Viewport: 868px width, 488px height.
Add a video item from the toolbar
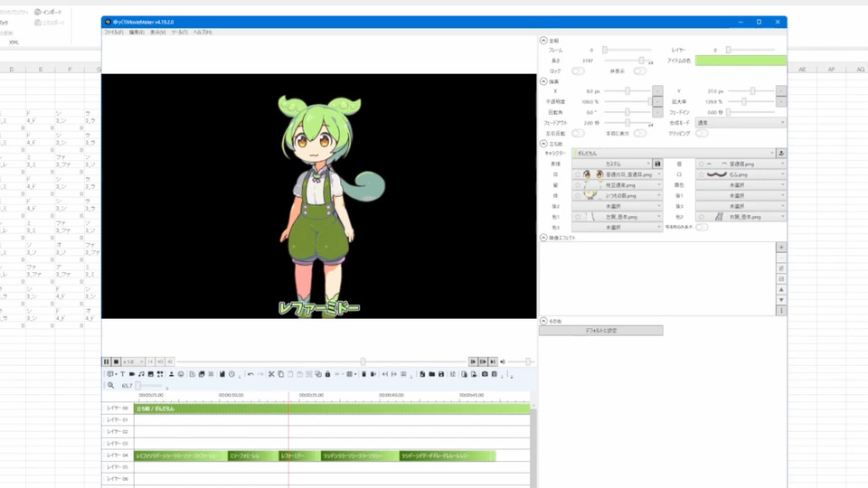tap(132, 374)
